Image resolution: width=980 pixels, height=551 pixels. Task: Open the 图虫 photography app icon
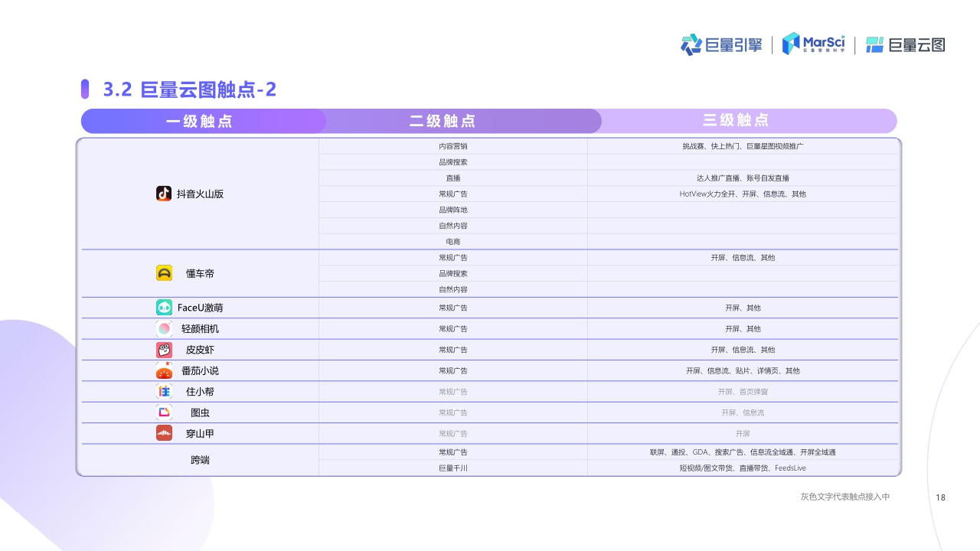164,412
